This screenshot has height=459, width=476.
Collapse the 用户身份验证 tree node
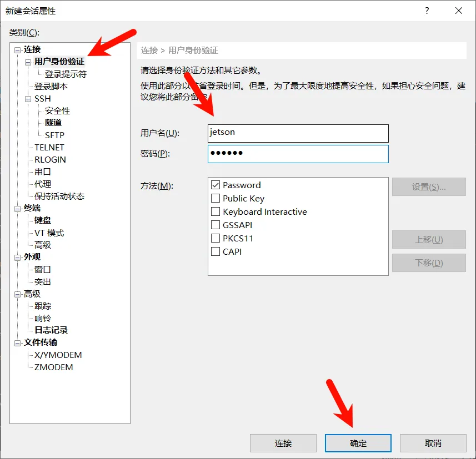pos(28,62)
